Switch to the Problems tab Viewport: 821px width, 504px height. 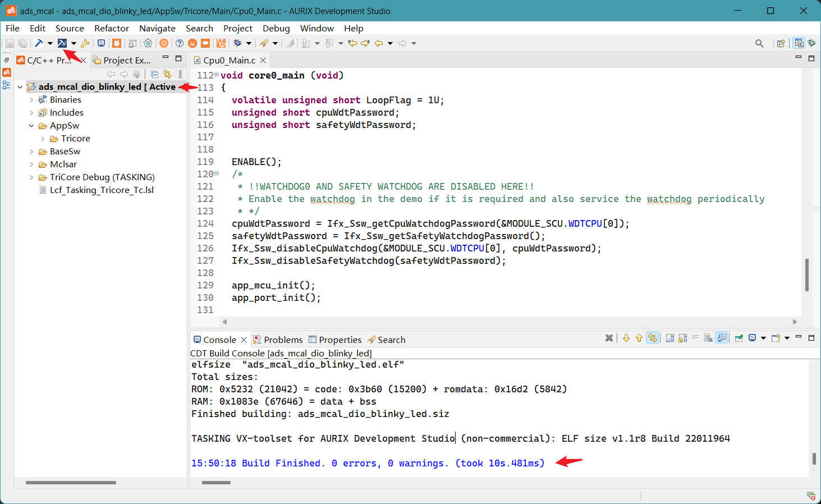point(278,340)
